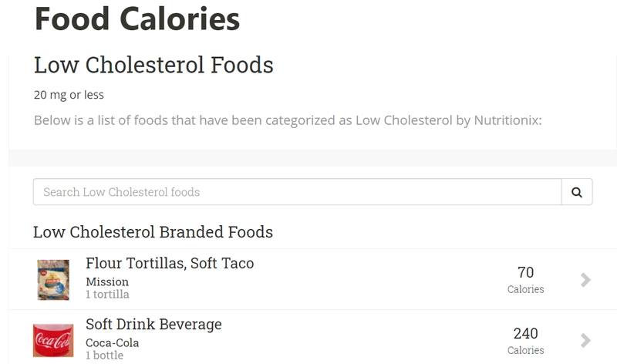The height and width of the screenshot is (364, 617).
Task: Click the Coca-Cola brand text
Action: [113, 342]
